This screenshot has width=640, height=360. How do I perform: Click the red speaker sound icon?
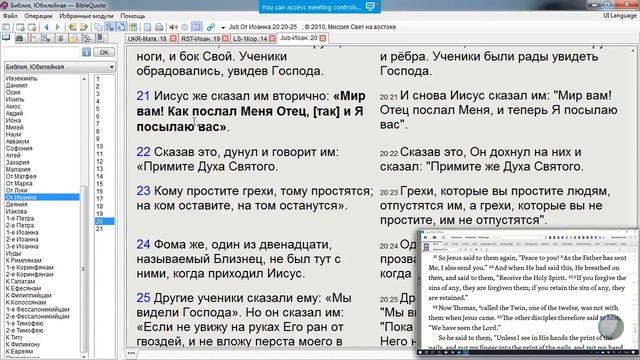[173, 27]
